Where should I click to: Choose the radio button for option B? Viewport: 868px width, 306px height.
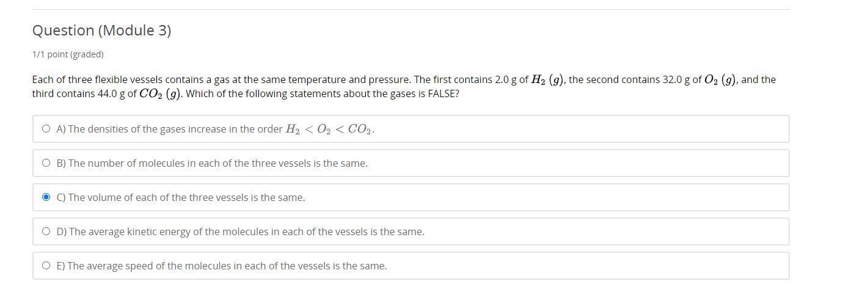(x=46, y=163)
